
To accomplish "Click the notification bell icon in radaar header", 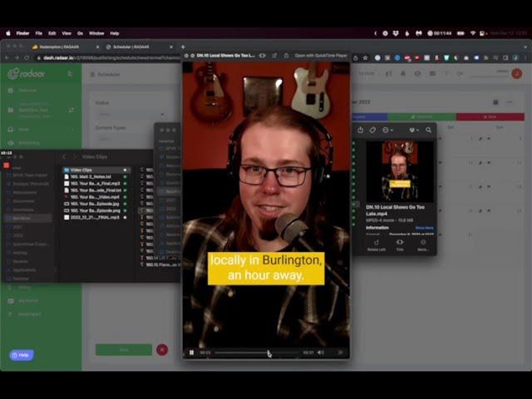I will [x=402, y=73].
